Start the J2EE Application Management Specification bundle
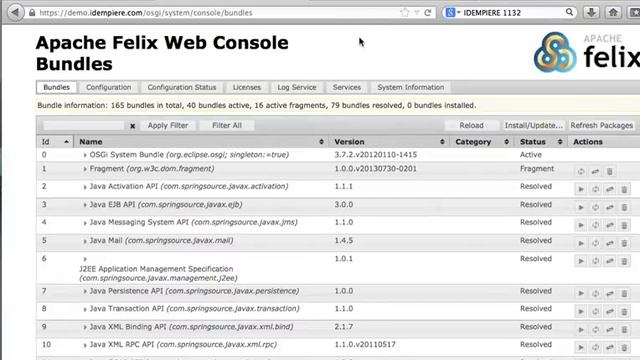This screenshot has width=640, height=360. 581,261
